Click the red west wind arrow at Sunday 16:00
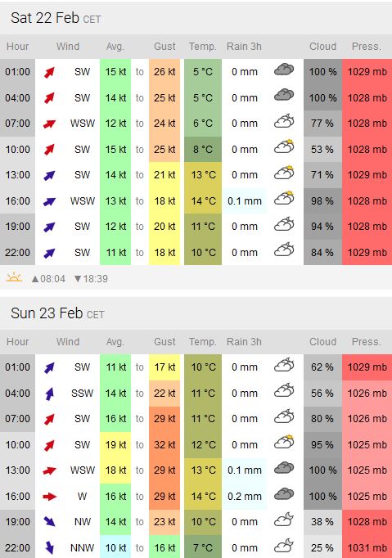The width and height of the screenshot is (392, 558). click(49, 496)
